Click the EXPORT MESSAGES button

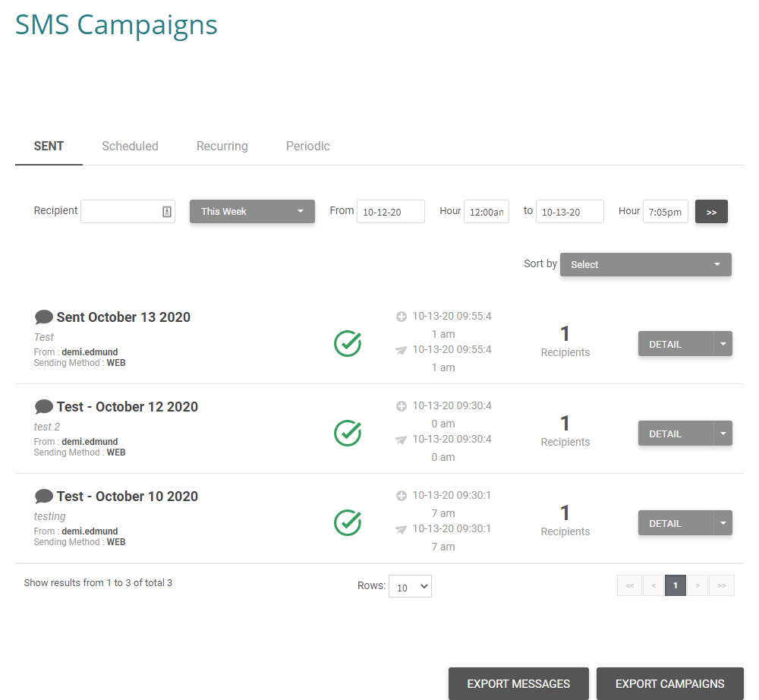coord(518,683)
